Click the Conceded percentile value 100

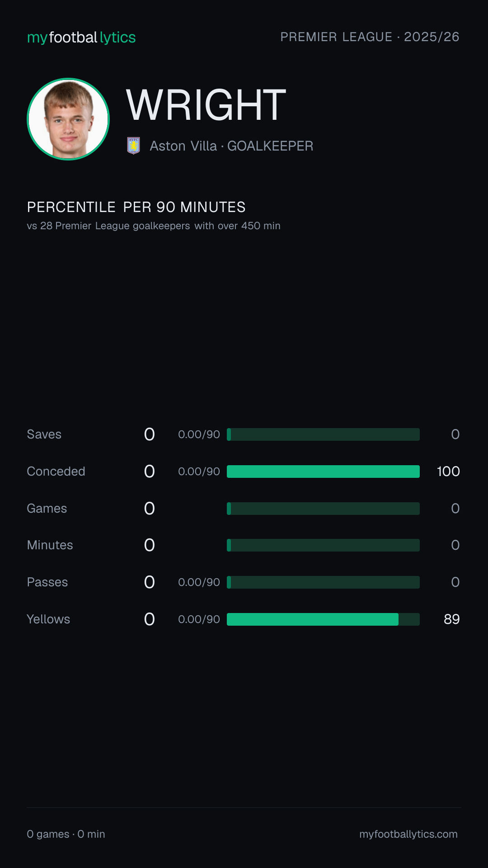[448, 472]
